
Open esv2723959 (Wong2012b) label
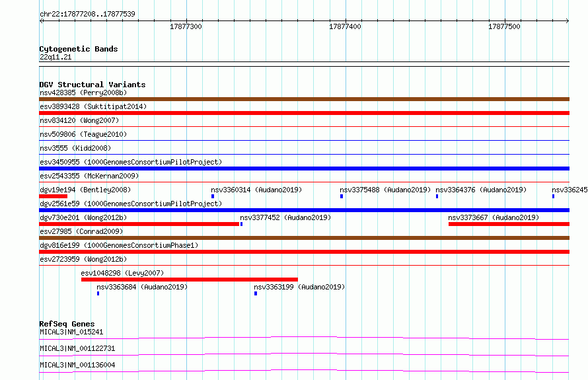pyautogui.click(x=83, y=259)
